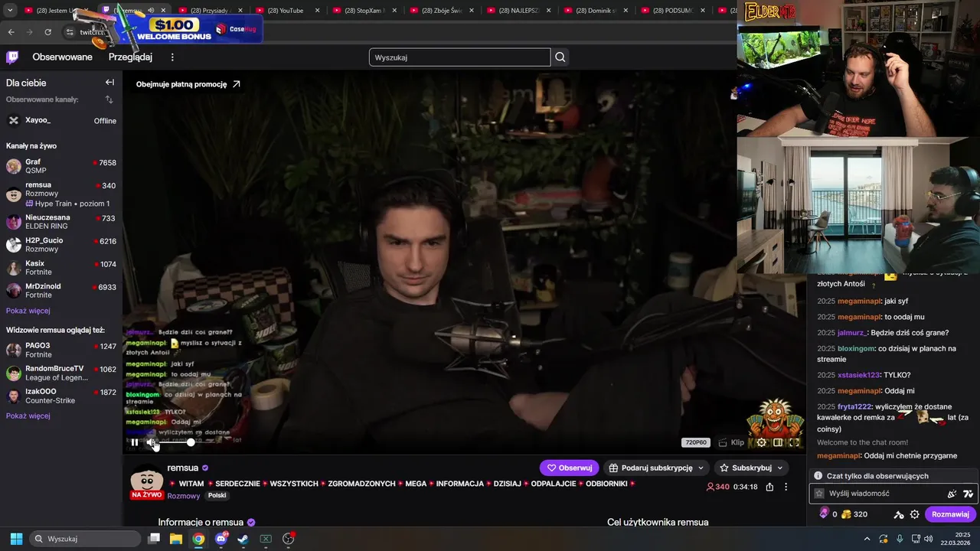Pause the stream video
This screenshot has width=980, height=551.
[x=135, y=442]
